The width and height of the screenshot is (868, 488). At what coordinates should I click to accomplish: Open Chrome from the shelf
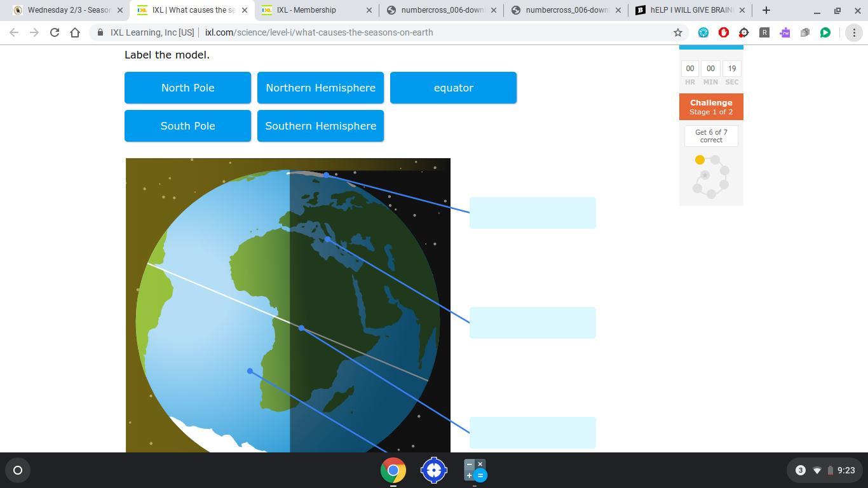click(x=393, y=470)
